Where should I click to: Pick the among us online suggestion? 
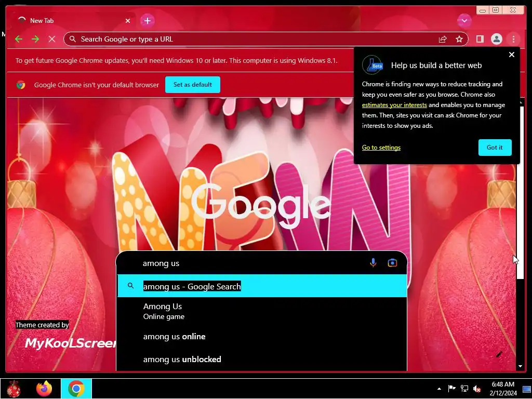(262, 337)
